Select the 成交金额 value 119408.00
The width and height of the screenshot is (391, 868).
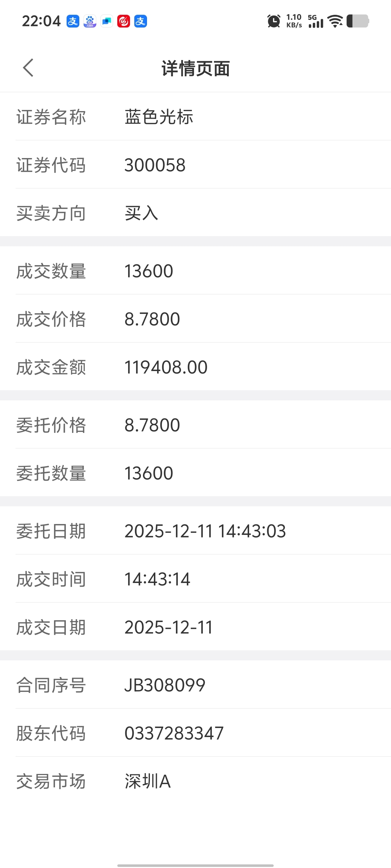pyautogui.click(x=166, y=367)
